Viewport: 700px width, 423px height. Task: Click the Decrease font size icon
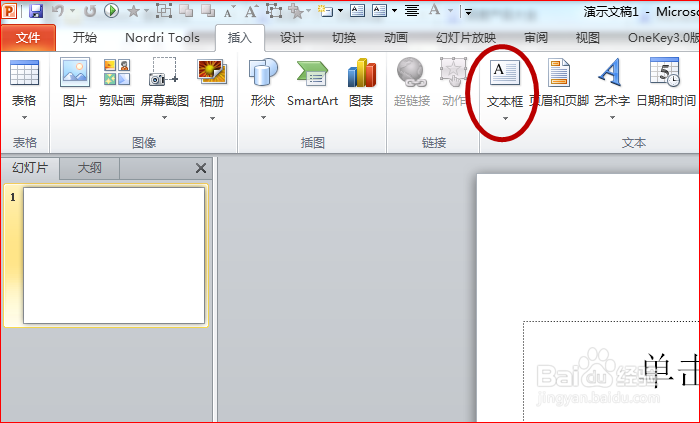(x=229, y=12)
